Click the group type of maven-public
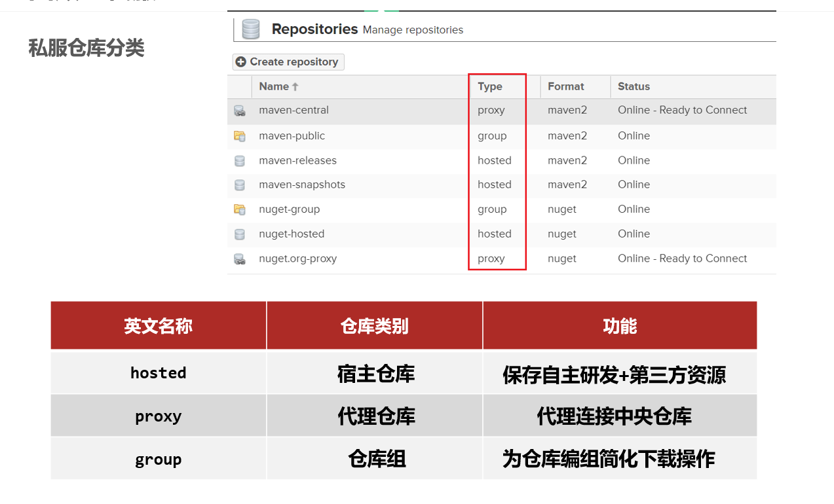Image resolution: width=834 pixels, height=504 pixels. pyautogui.click(x=492, y=136)
